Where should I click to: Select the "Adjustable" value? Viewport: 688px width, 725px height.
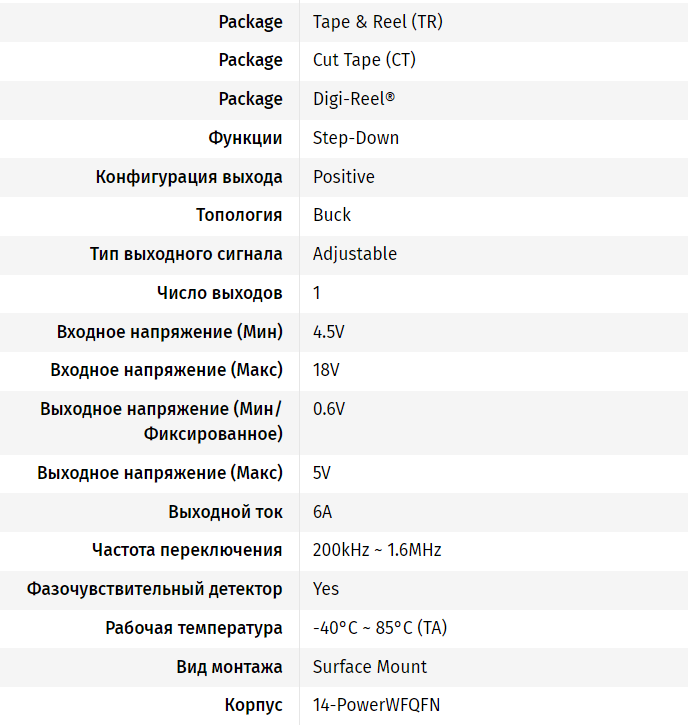355,254
